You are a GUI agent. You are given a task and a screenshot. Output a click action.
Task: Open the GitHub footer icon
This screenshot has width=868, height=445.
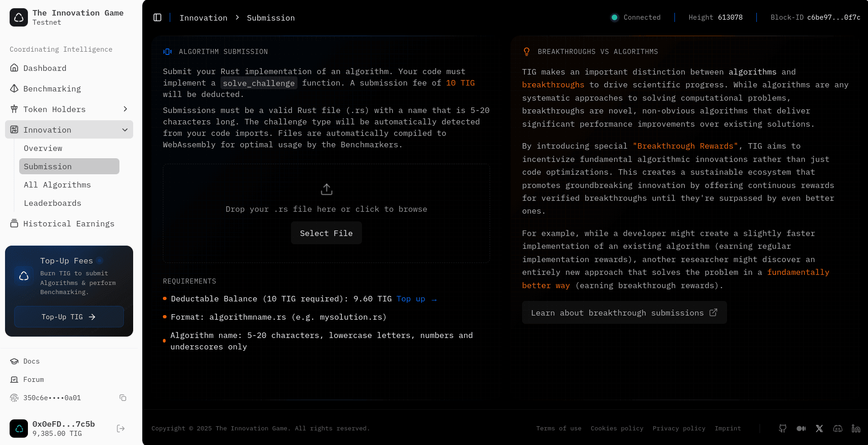tap(782, 429)
